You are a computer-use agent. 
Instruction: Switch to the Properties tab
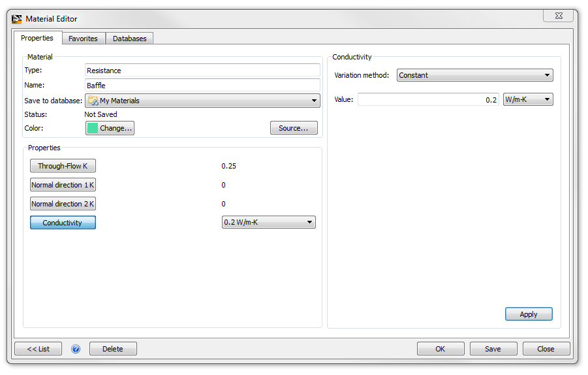pos(37,38)
